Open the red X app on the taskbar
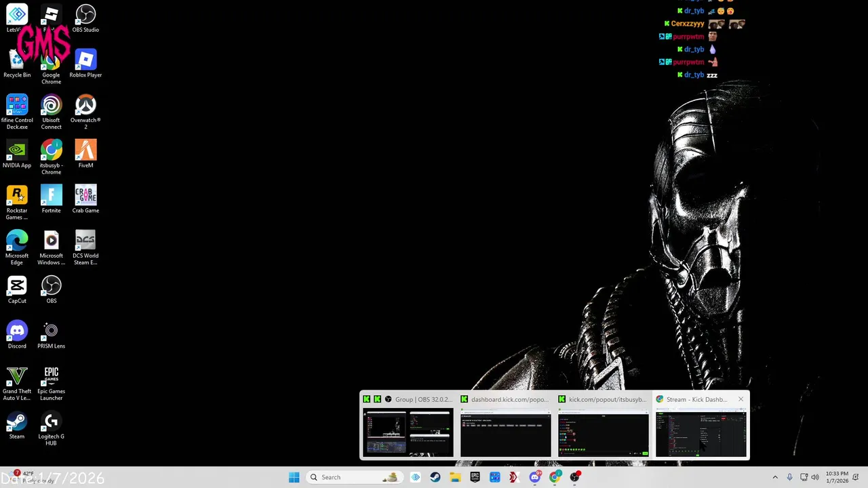The image size is (868, 488). pos(515,477)
